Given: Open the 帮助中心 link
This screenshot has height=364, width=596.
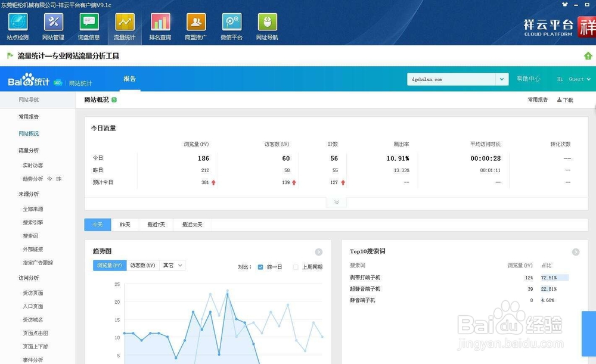Looking at the screenshot, I should (x=529, y=79).
